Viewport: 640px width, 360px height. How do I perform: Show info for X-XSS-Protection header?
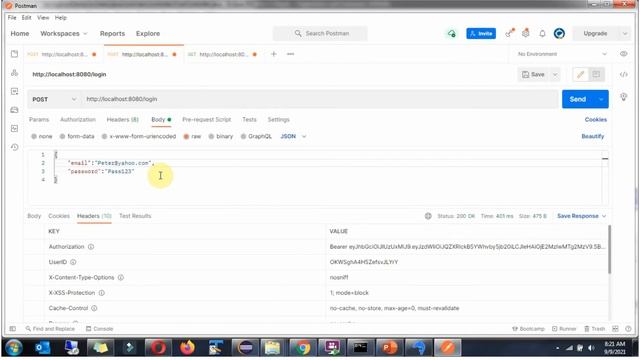102,293
